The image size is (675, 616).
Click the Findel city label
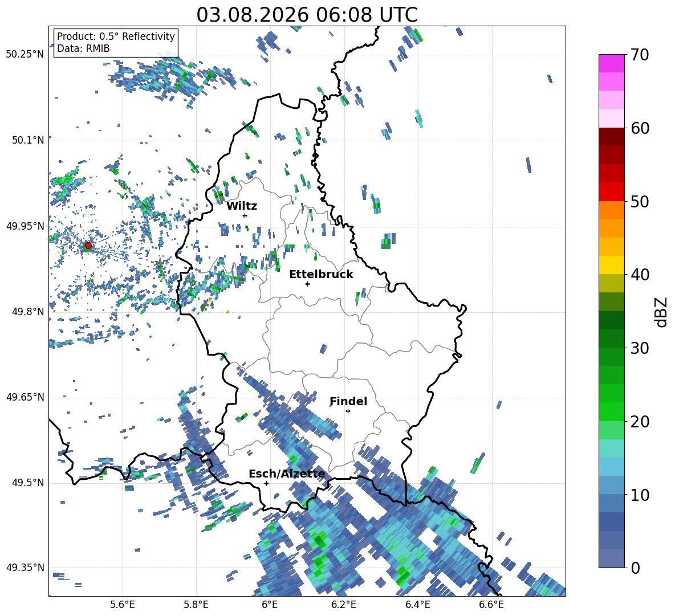348,401
